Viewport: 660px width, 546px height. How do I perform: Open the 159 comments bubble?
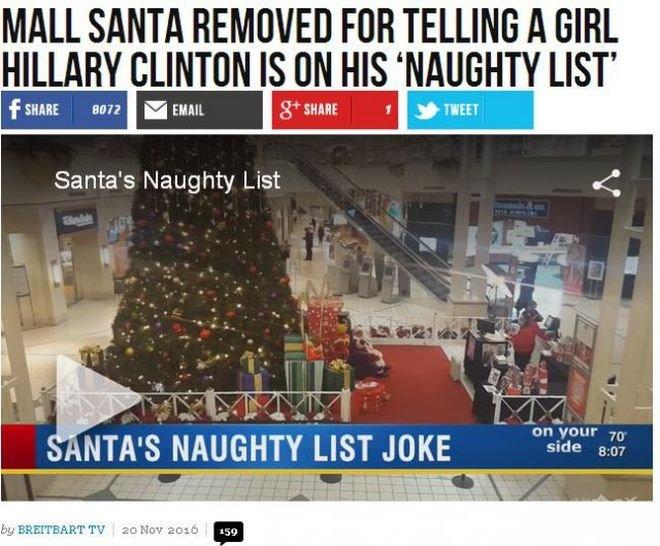tap(228, 533)
